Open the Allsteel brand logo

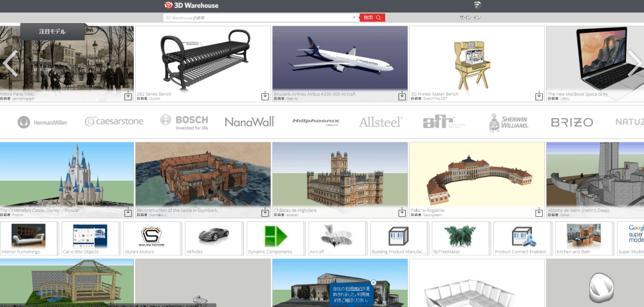coord(381,122)
